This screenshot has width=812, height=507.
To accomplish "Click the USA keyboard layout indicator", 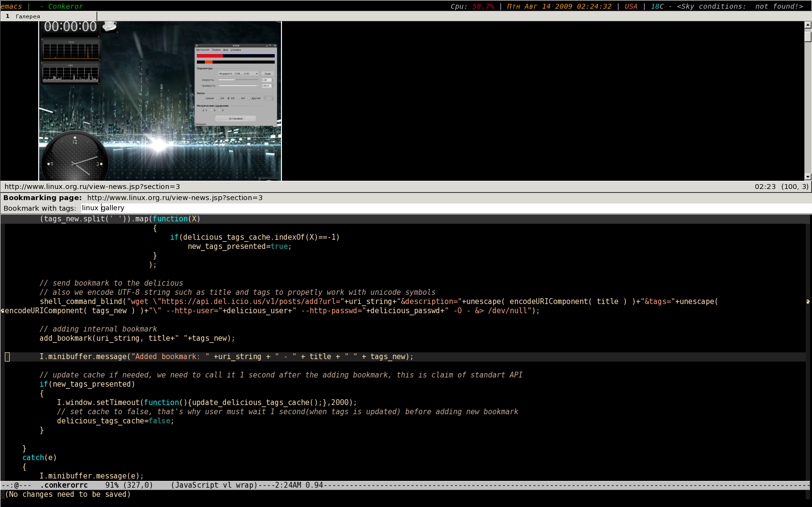I will click(x=631, y=6).
